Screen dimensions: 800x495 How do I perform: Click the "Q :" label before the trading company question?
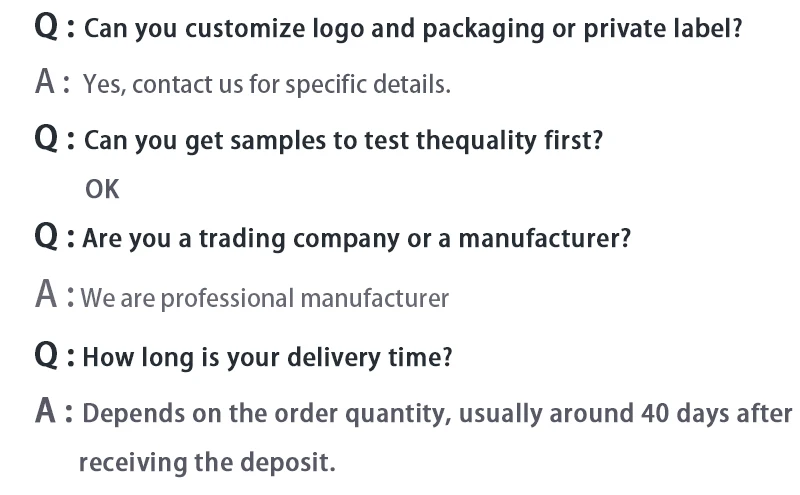[x=54, y=238]
